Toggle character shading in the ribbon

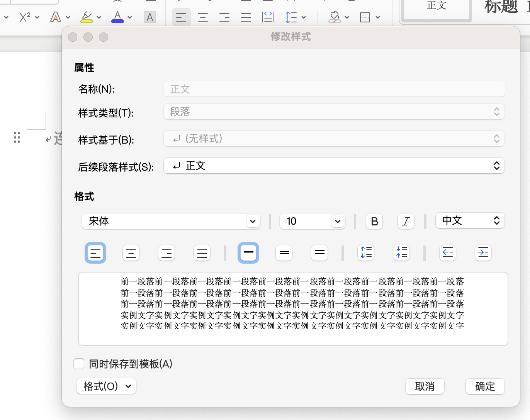pyautogui.click(x=150, y=17)
